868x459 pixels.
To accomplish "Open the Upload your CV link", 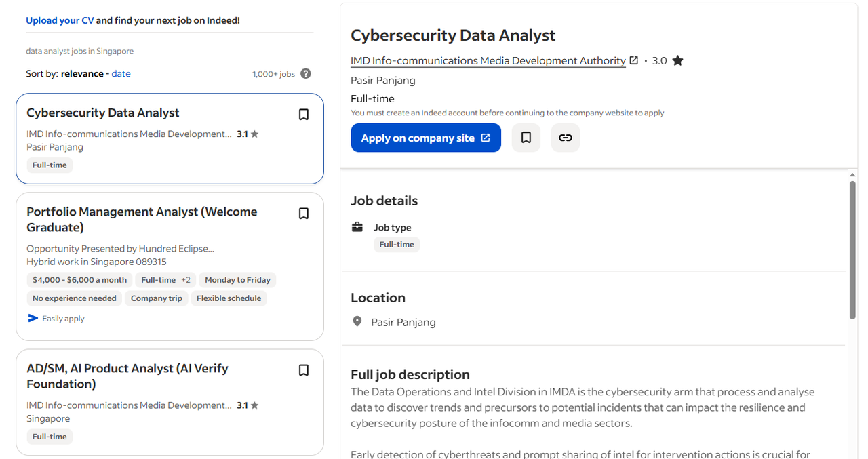I will (60, 20).
